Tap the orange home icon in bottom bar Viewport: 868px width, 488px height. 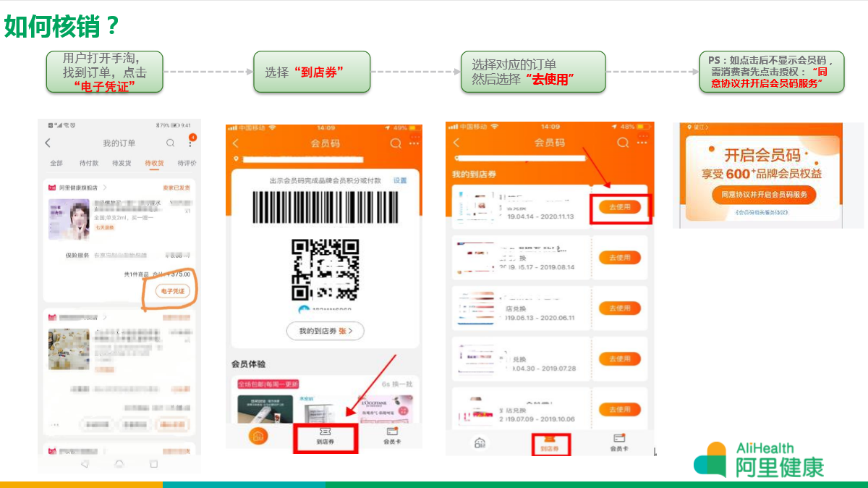coord(258,436)
